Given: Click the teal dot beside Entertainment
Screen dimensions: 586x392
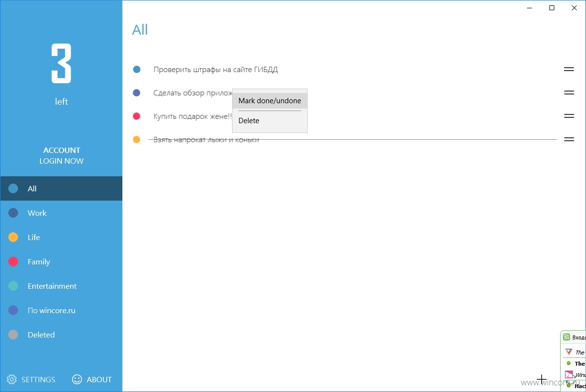Looking at the screenshot, I should pyautogui.click(x=13, y=286).
